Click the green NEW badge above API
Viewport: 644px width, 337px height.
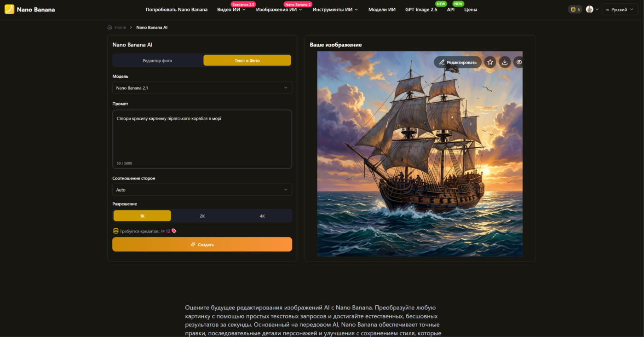458,4
